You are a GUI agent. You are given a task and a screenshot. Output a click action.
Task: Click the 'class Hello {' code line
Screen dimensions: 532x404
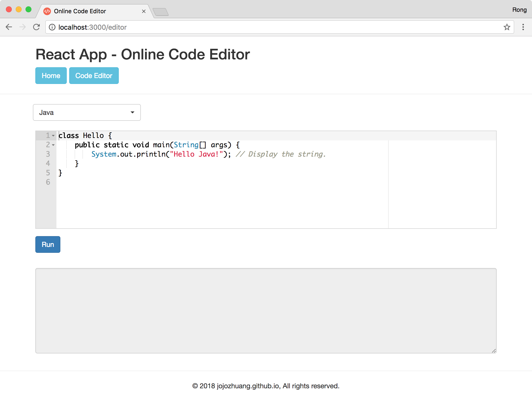click(x=85, y=136)
